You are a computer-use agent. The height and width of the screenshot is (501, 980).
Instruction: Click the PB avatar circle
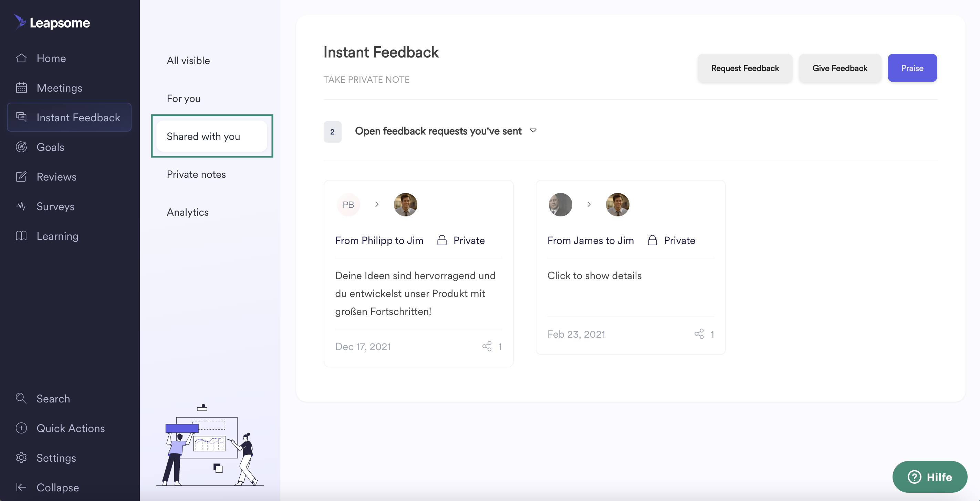click(x=348, y=204)
